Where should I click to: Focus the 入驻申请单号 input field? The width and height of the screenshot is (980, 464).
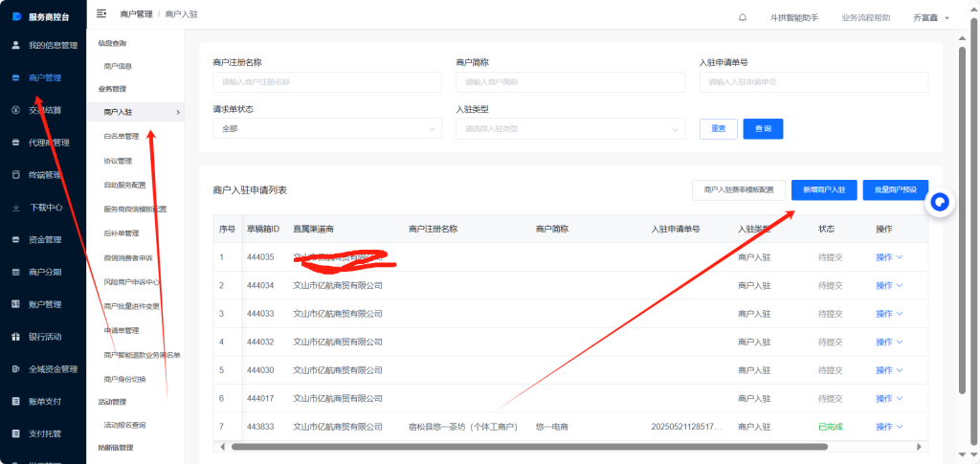[813, 82]
